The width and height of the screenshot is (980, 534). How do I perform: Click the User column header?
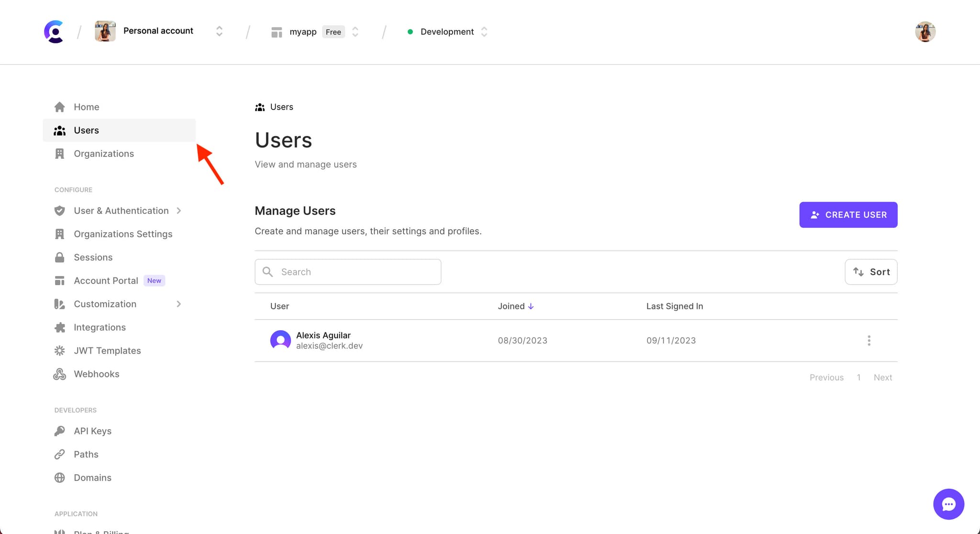click(x=279, y=306)
